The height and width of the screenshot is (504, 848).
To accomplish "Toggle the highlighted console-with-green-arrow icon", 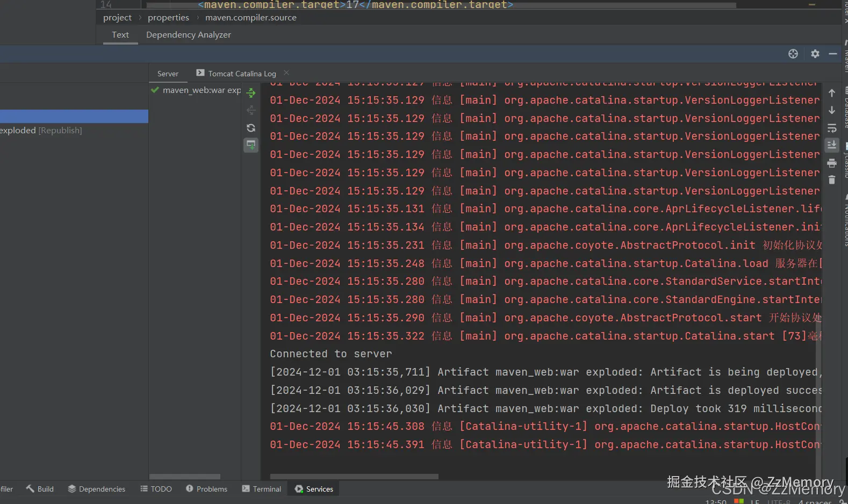I will point(250,145).
